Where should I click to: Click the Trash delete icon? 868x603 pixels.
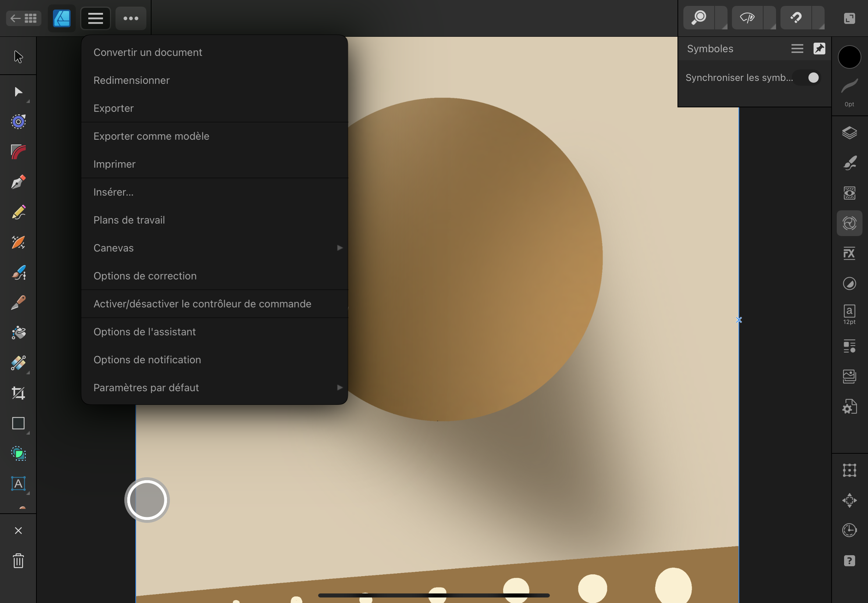coord(18,561)
